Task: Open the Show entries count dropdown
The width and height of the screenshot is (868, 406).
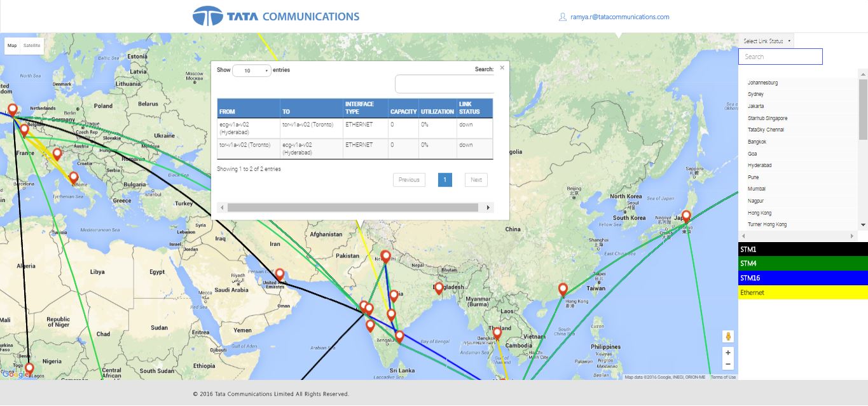Action: [x=252, y=71]
